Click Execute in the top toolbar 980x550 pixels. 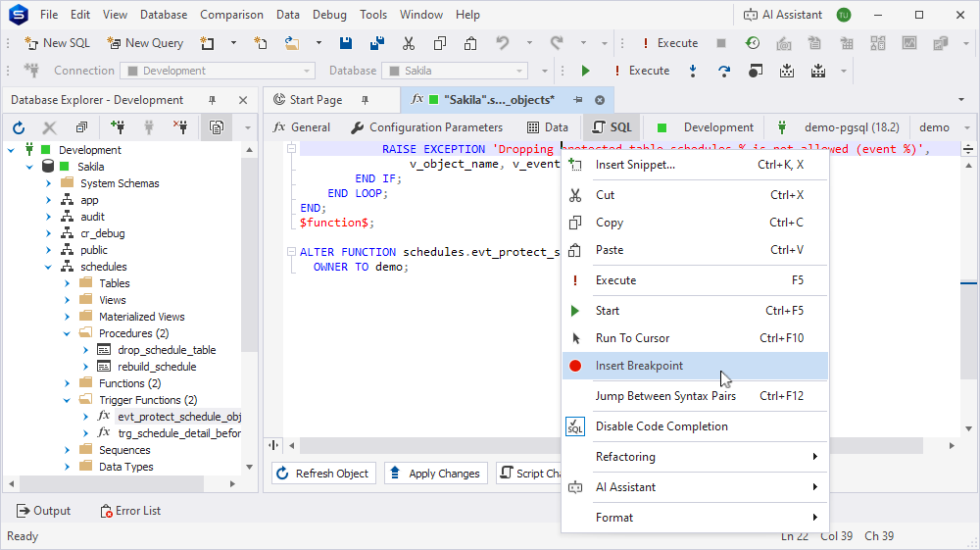click(669, 43)
